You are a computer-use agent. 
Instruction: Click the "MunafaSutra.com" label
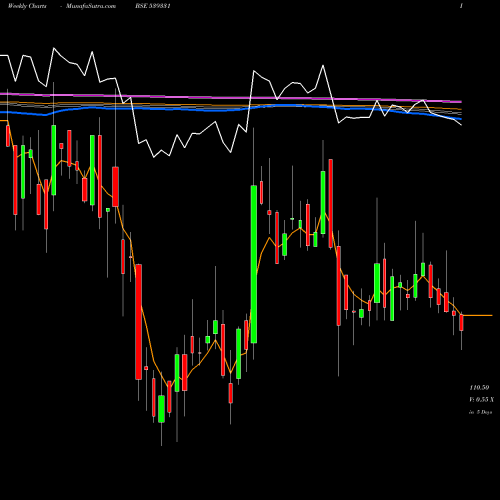pyautogui.click(x=91, y=6)
